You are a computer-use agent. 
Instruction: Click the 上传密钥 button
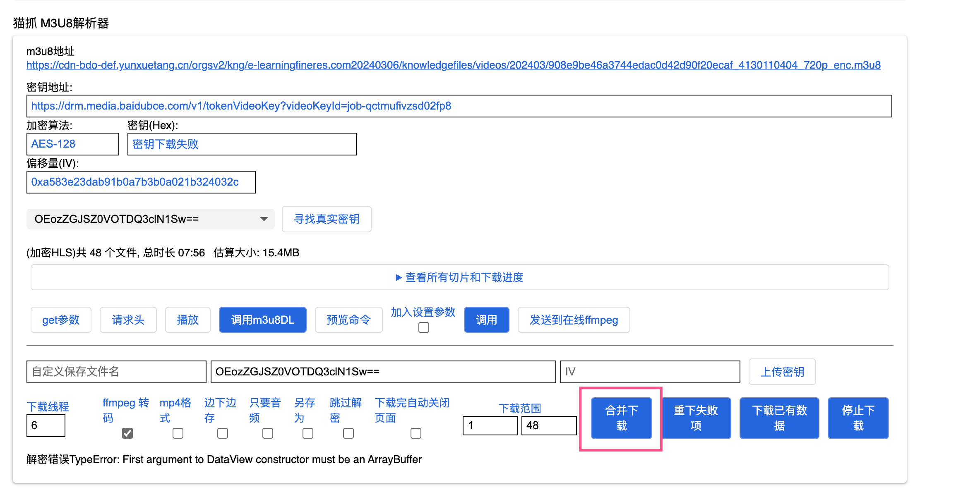pyautogui.click(x=782, y=372)
